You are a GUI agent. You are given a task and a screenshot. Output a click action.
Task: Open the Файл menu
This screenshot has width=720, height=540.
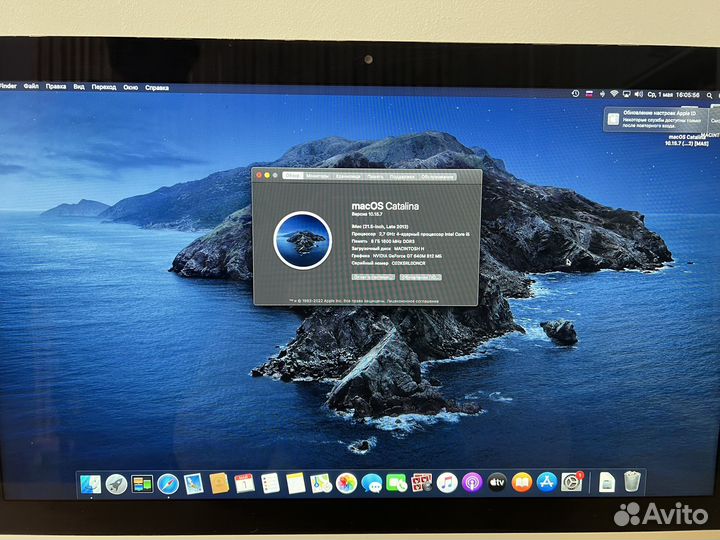pos(31,86)
